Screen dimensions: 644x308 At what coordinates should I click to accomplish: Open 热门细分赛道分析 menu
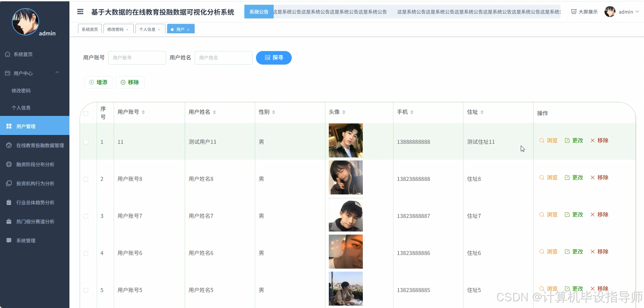[35, 221]
